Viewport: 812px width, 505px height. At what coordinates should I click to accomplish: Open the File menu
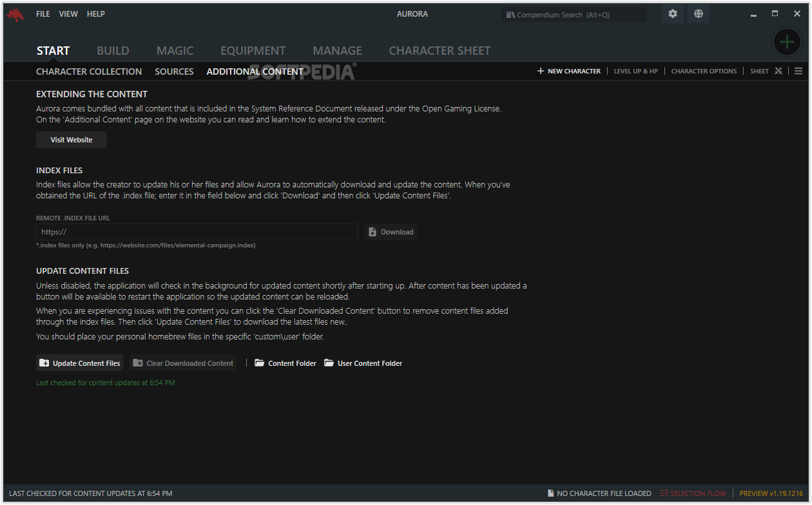43,14
